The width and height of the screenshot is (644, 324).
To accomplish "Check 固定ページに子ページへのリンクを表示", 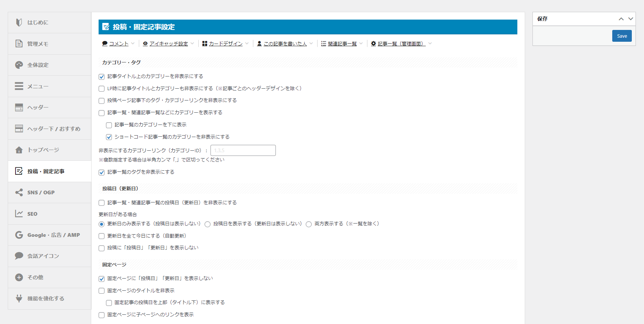I will [x=102, y=315].
